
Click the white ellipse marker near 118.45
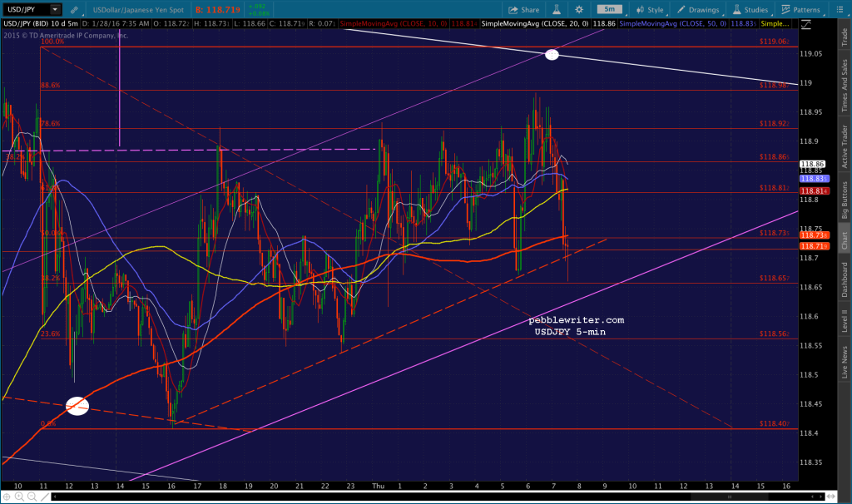tap(77, 406)
